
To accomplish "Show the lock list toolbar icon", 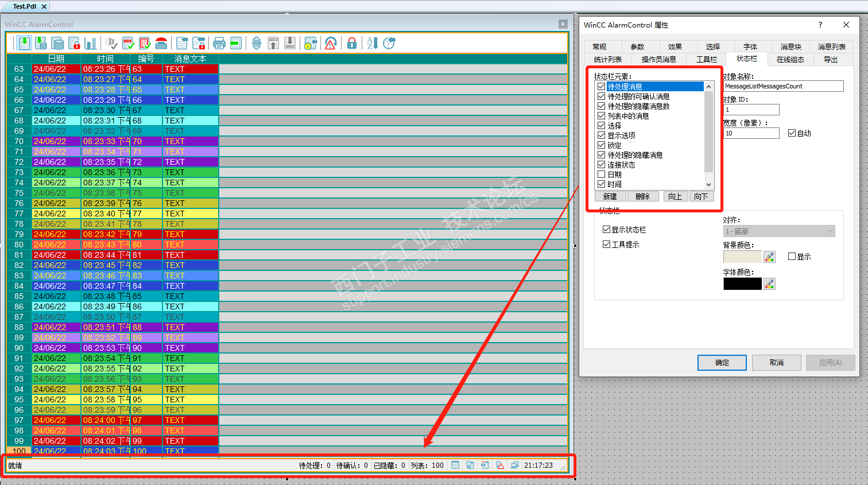I will pos(74,43).
